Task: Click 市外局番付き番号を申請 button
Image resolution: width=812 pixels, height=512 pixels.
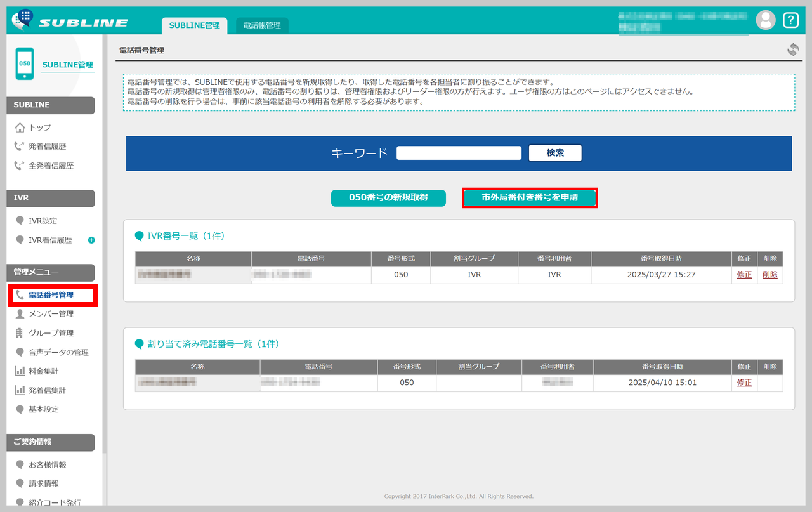Action: [530, 197]
